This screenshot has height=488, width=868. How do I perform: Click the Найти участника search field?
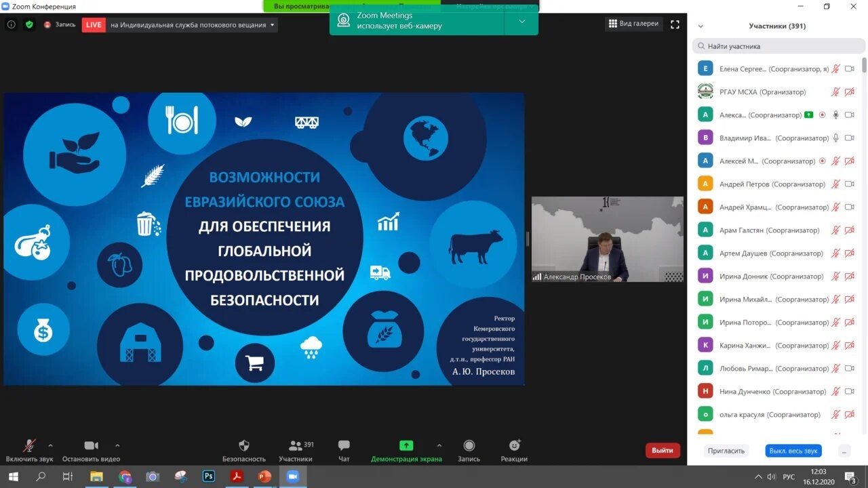tap(777, 46)
